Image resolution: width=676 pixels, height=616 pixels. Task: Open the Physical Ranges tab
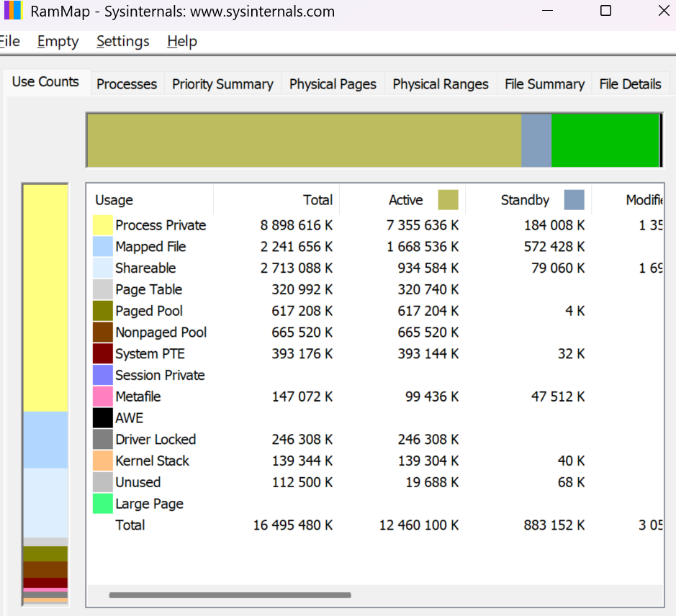point(441,84)
